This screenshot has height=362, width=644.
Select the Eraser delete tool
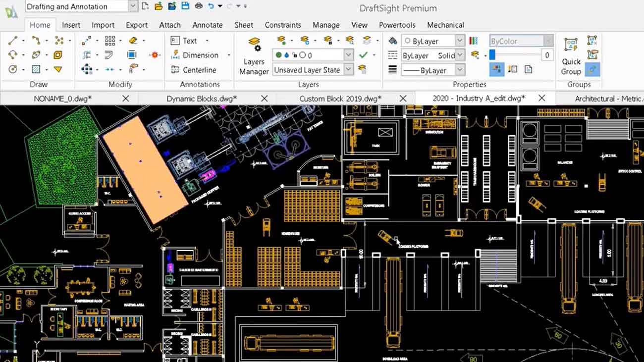133,41
